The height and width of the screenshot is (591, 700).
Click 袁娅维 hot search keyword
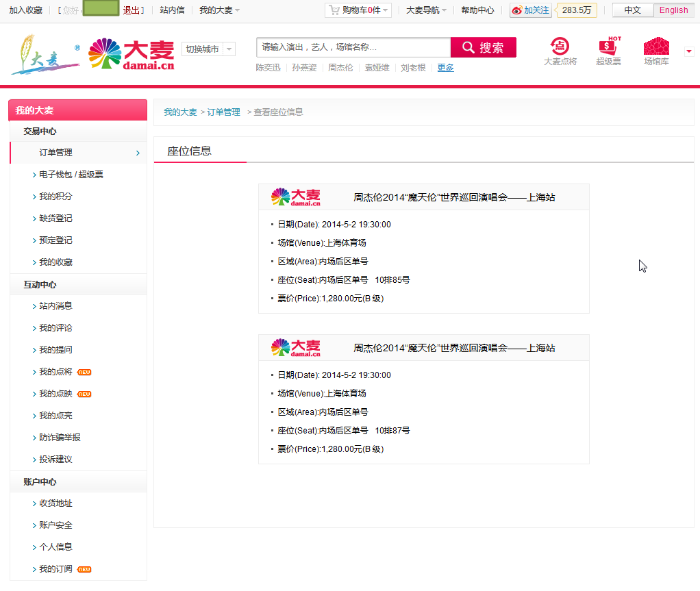coord(377,67)
